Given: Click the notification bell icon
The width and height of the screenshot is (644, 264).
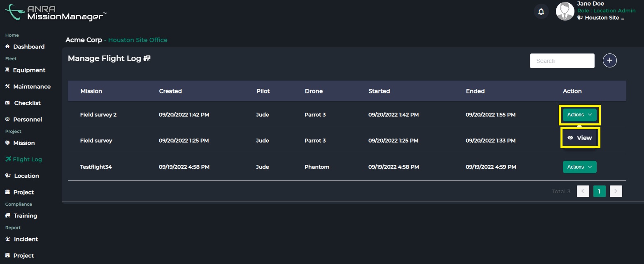Looking at the screenshot, I should point(541,11).
